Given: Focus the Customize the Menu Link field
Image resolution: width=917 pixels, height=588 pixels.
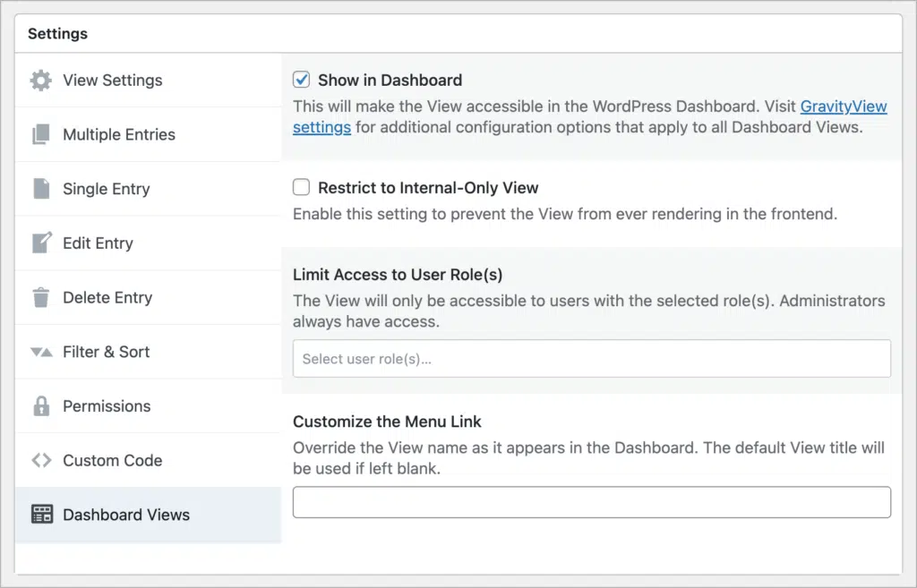Looking at the screenshot, I should [x=592, y=502].
